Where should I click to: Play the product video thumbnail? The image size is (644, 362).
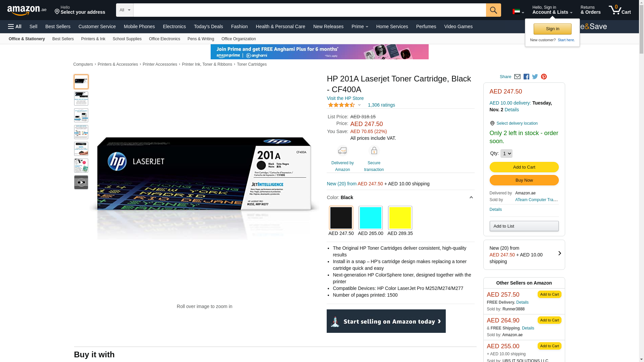(x=81, y=182)
